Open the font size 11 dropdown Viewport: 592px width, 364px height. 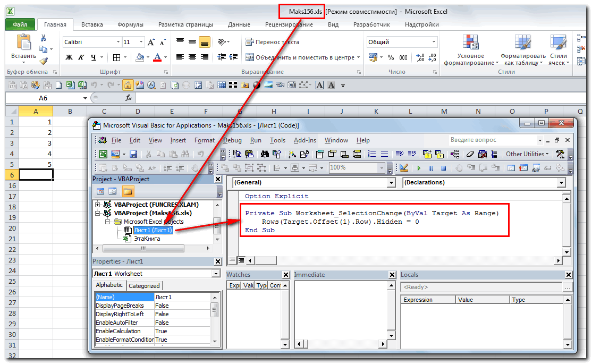tap(141, 42)
